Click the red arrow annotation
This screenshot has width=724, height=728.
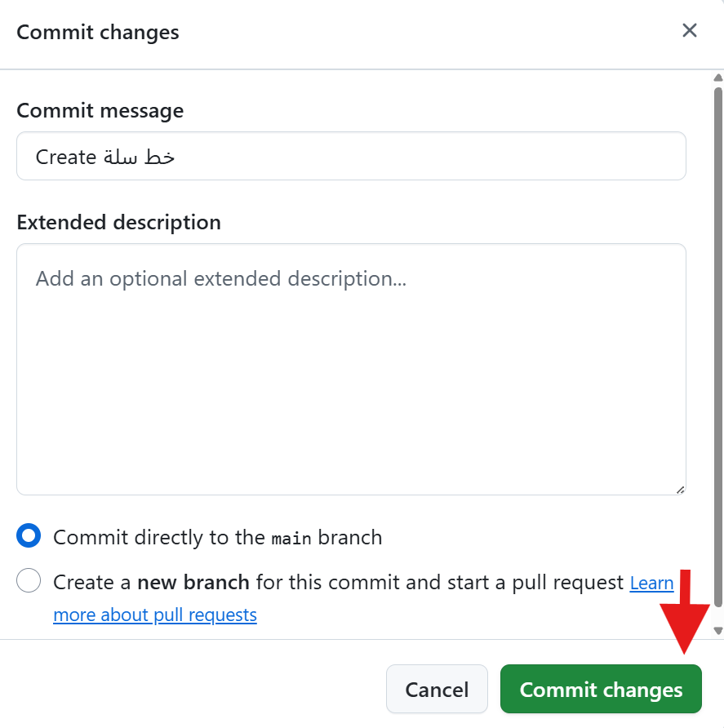[686, 608]
